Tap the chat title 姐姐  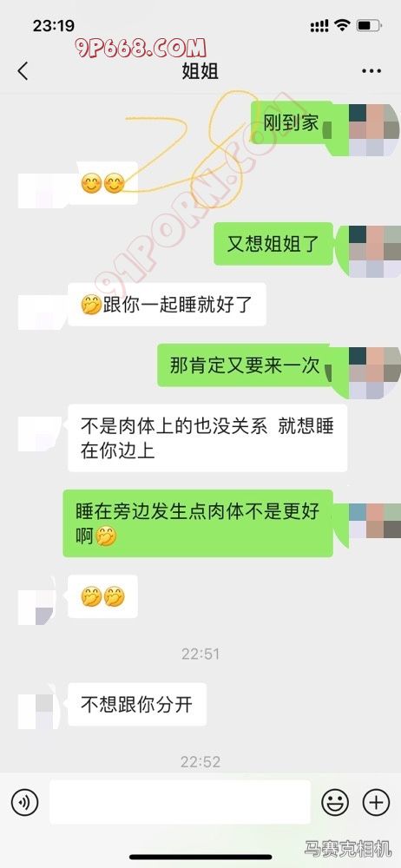[x=200, y=71]
